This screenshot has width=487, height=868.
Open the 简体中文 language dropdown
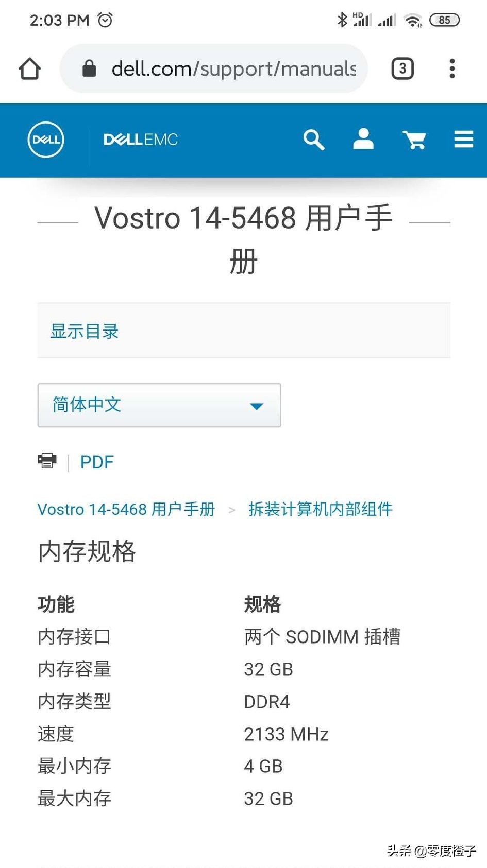click(x=158, y=405)
